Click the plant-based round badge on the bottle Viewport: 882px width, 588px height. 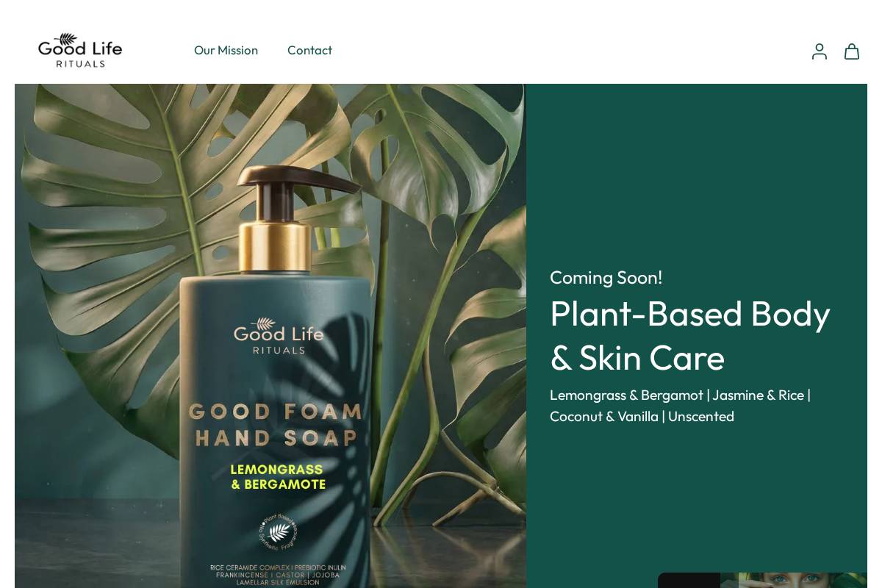point(278,533)
